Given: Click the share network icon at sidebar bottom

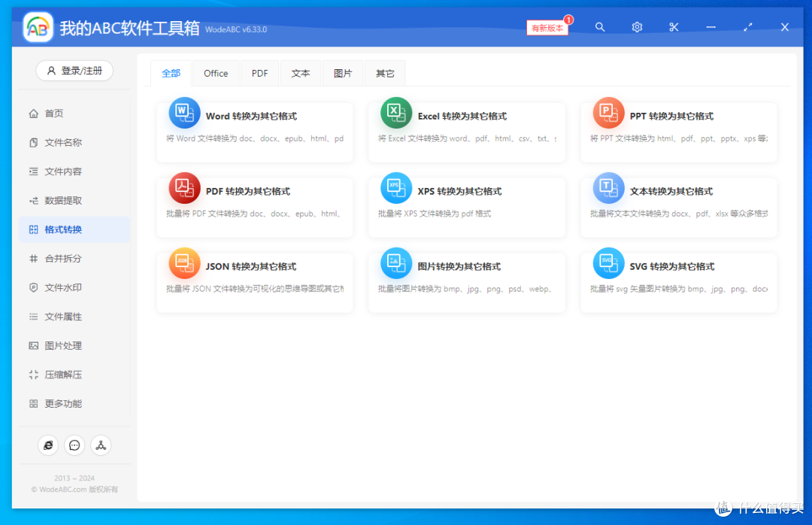Looking at the screenshot, I should tap(101, 445).
